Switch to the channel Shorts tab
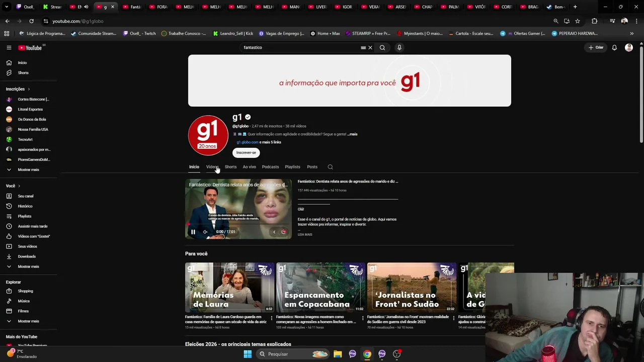The height and width of the screenshot is (362, 644). pos(230,167)
